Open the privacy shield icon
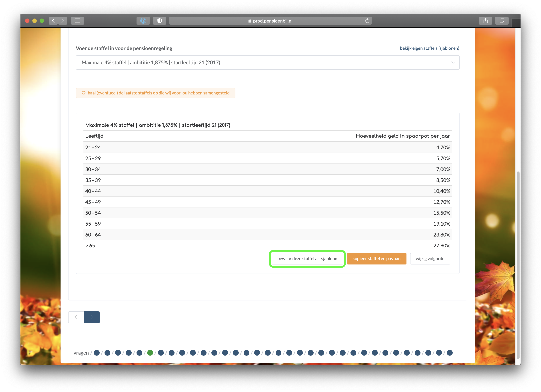Image resolution: width=541 pixels, height=392 pixels. pyautogui.click(x=160, y=21)
